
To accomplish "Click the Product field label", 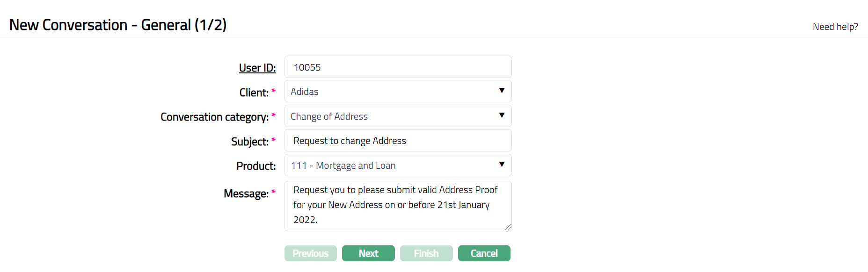I will pos(256,166).
